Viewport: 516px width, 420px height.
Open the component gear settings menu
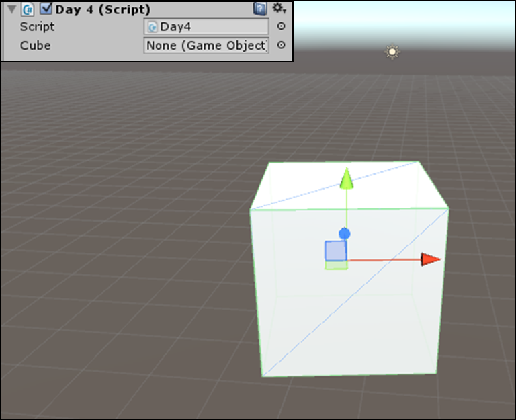(279, 8)
